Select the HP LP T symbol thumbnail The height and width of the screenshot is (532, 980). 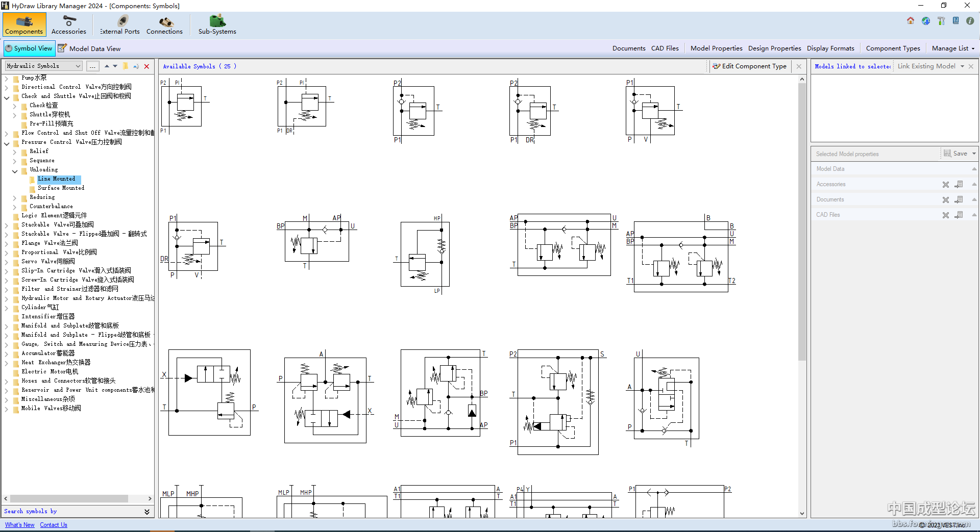coord(422,255)
